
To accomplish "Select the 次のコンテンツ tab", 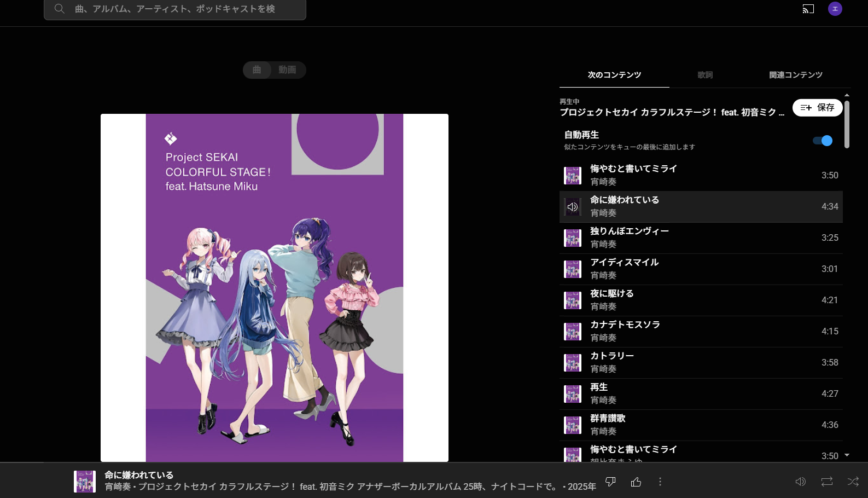I will point(614,75).
